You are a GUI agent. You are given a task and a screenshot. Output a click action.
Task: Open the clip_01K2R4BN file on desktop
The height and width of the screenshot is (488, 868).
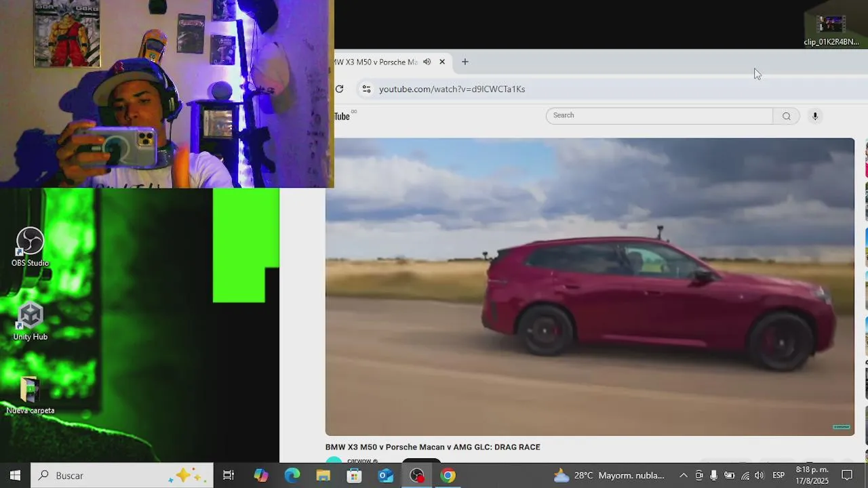[x=831, y=30]
